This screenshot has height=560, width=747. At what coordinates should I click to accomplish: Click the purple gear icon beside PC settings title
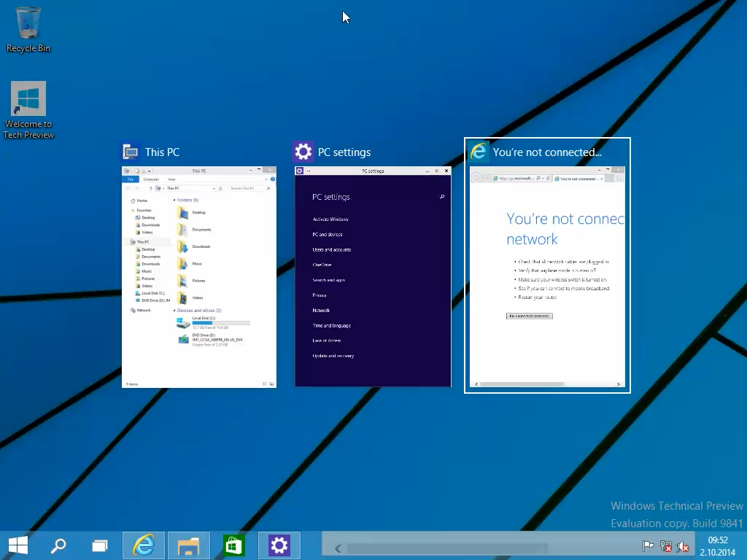303,152
